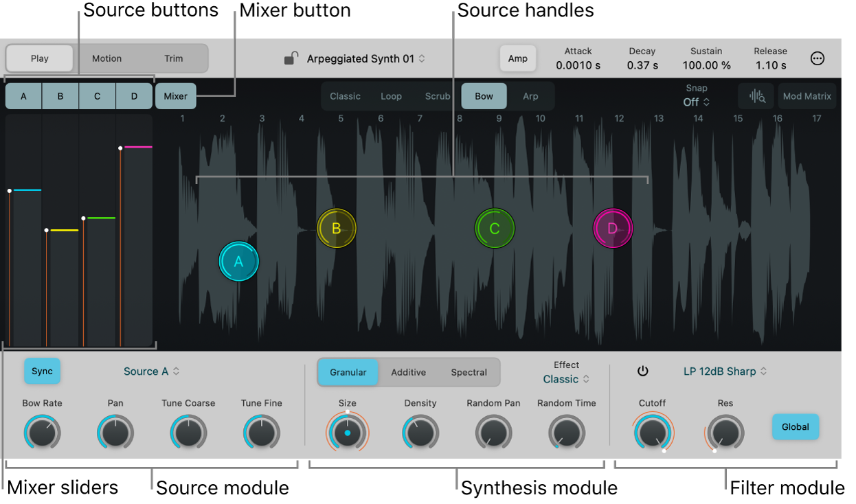The height and width of the screenshot is (504, 856).
Task: Choose Granular synthesis mode
Action: click(x=348, y=372)
